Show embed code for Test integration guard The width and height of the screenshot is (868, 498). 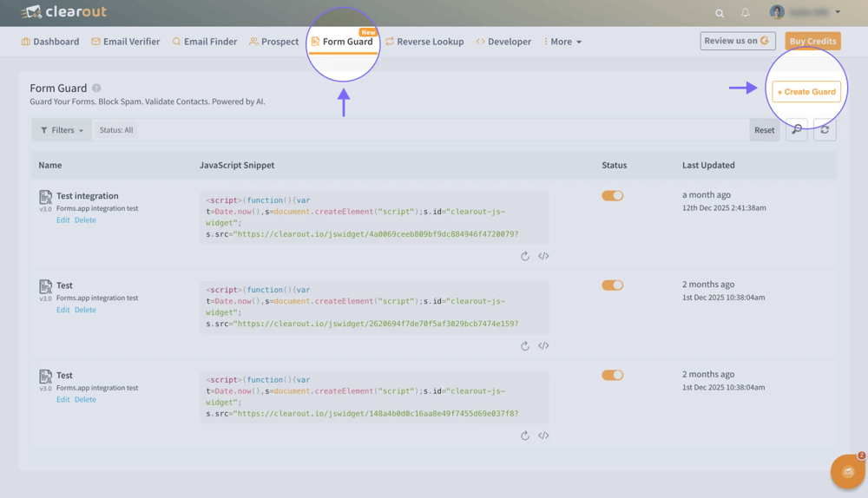point(543,256)
